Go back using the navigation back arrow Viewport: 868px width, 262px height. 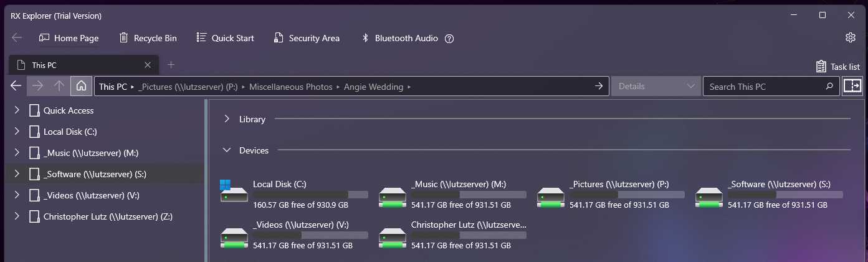[x=16, y=86]
